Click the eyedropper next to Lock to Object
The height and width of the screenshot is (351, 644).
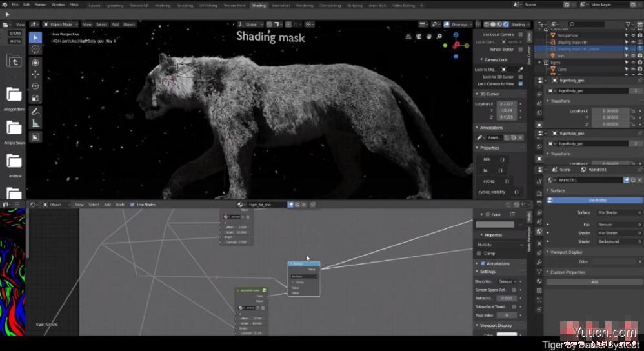521,70
